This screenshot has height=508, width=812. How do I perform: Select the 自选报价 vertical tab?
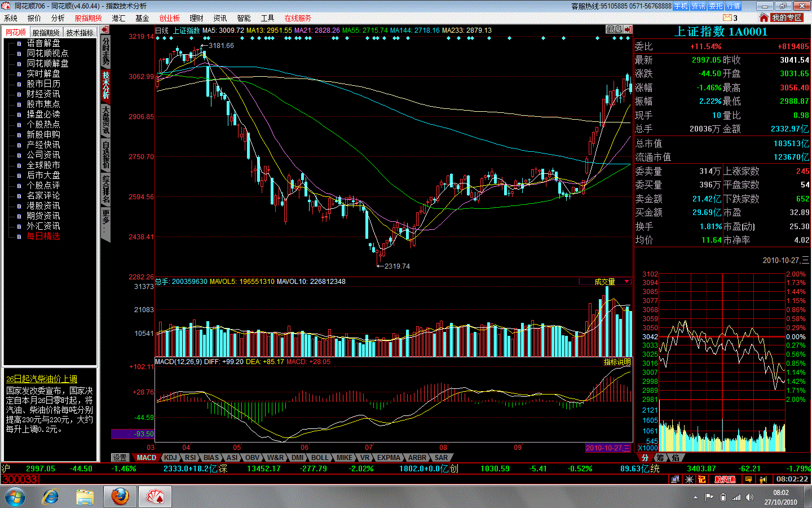click(105, 155)
